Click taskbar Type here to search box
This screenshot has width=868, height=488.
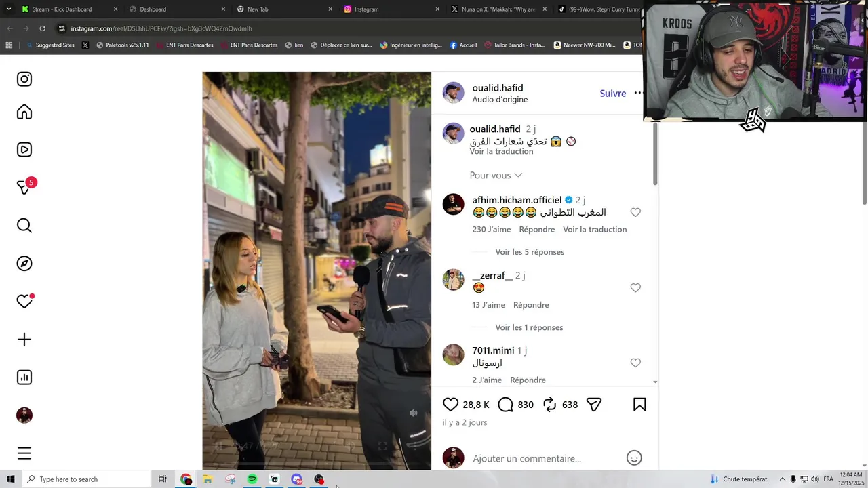point(86,479)
